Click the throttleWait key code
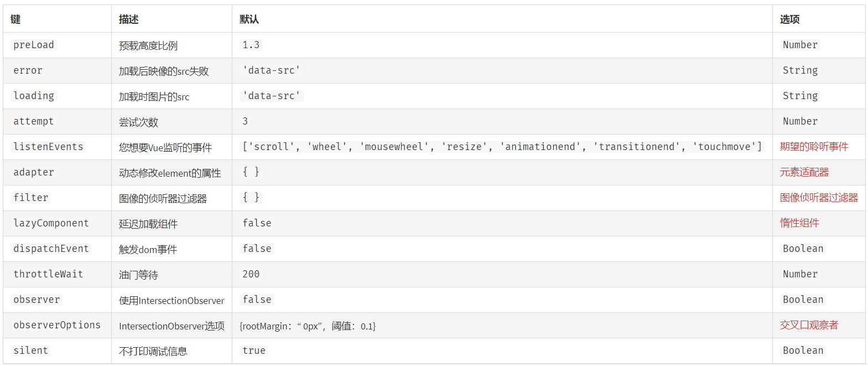The image size is (868, 366). tap(48, 274)
